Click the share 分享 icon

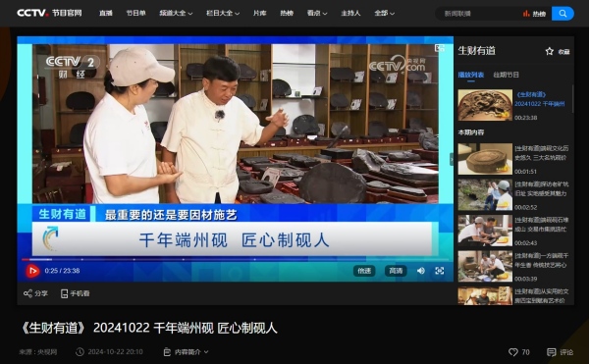tap(27, 293)
